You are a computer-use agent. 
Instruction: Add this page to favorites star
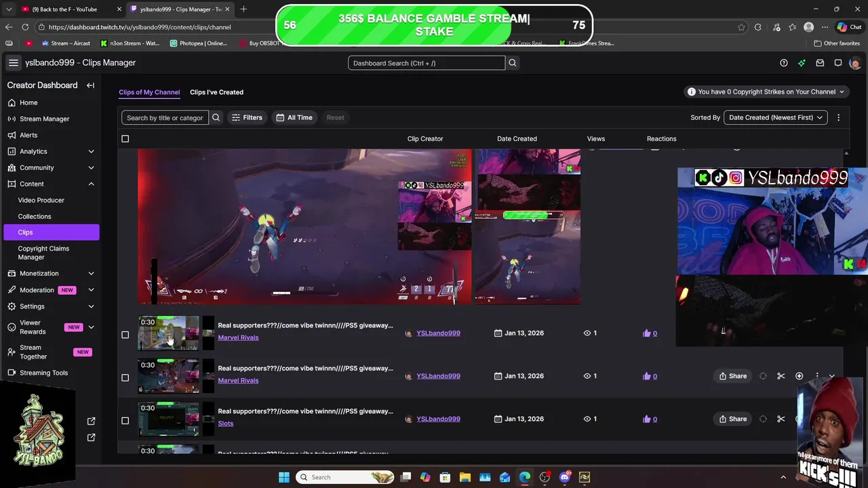click(741, 27)
